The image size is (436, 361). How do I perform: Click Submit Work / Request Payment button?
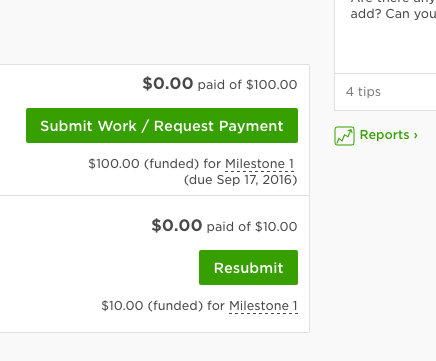[x=162, y=126]
